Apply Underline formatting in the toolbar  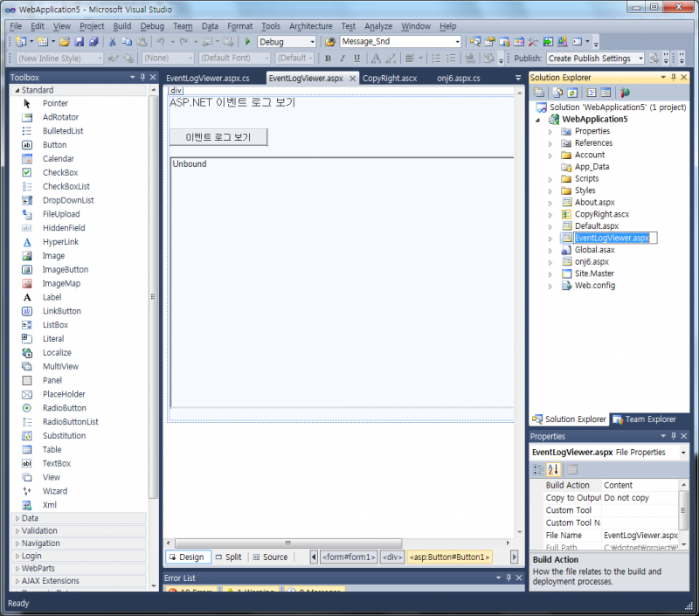tap(356, 59)
